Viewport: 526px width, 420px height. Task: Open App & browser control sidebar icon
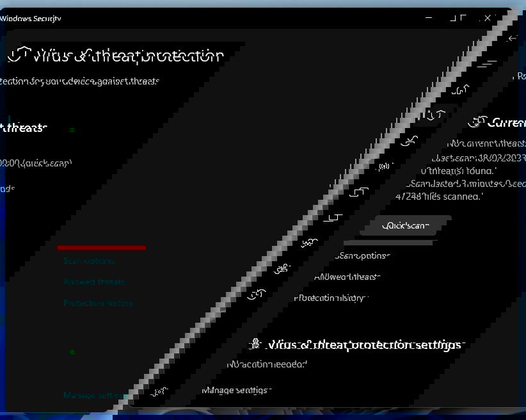pos(358,192)
